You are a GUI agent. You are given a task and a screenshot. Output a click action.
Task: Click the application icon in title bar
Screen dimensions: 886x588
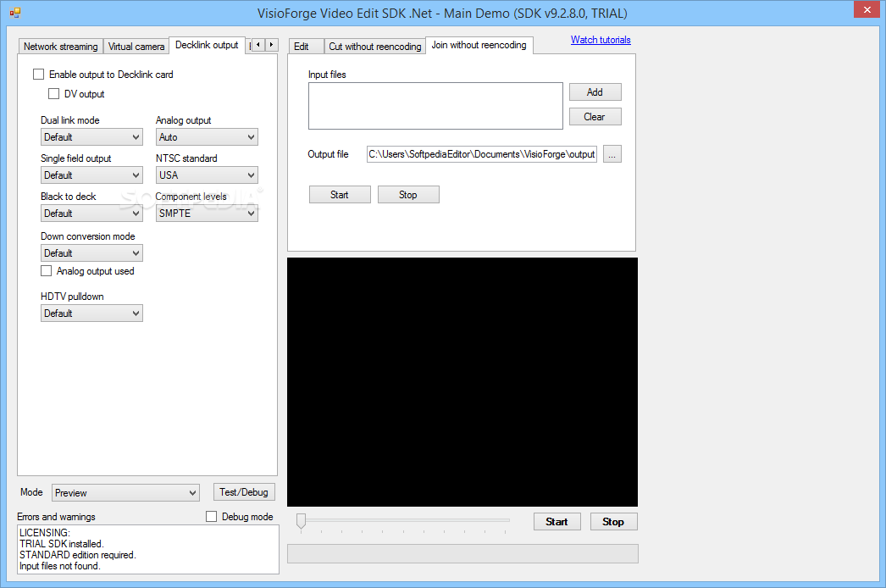pos(15,13)
